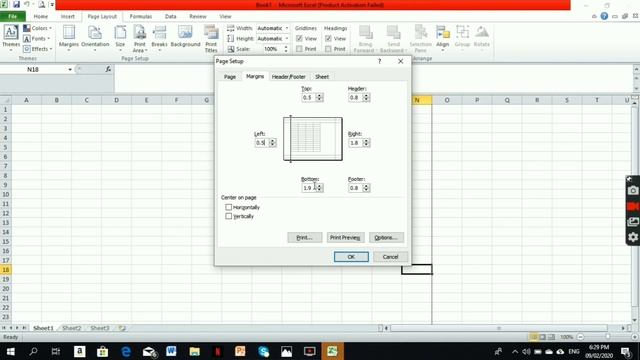640x360 pixels.
Task: Adjust the Right margin spinner
Action: (x=366, y=142)
